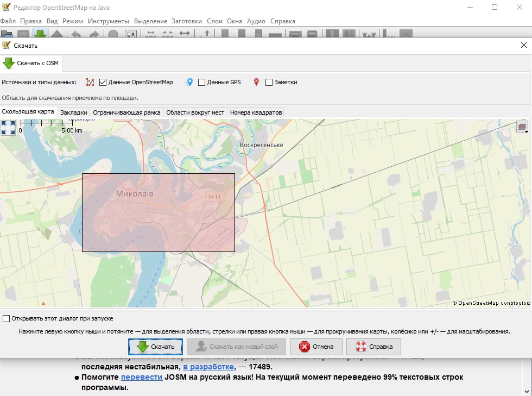
Task: Open the Слои menu
Action: tap(214, 21)
